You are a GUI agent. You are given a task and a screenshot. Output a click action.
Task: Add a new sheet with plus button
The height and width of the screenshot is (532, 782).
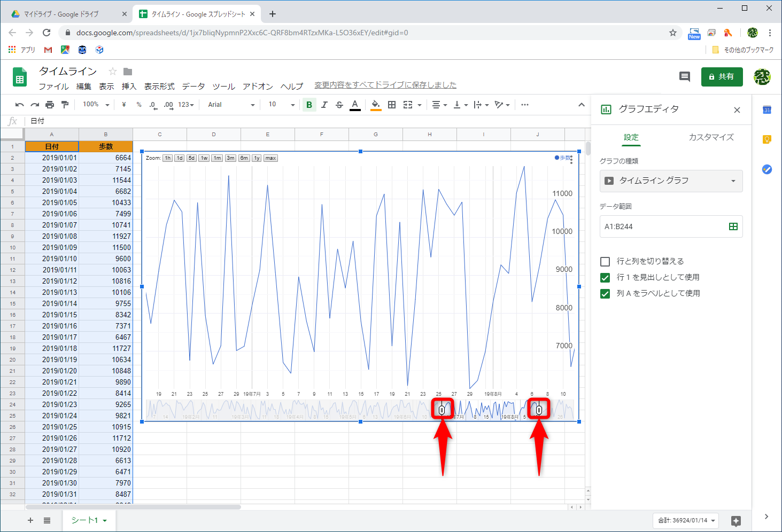[30, 520]
